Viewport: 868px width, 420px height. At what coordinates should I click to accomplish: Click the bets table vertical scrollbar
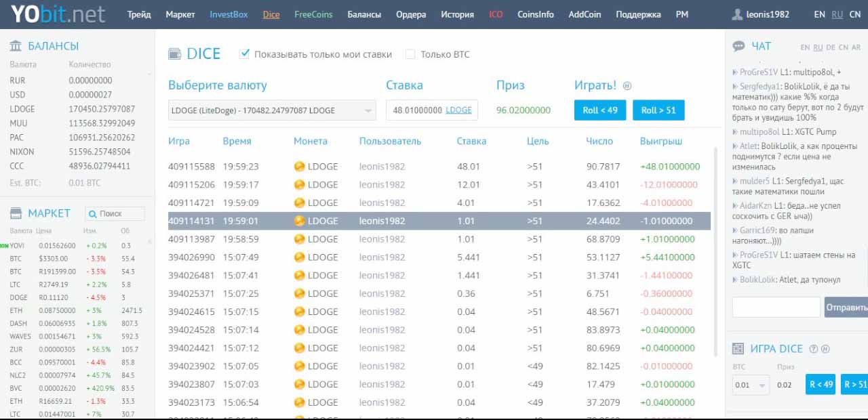tap(715, 251)
